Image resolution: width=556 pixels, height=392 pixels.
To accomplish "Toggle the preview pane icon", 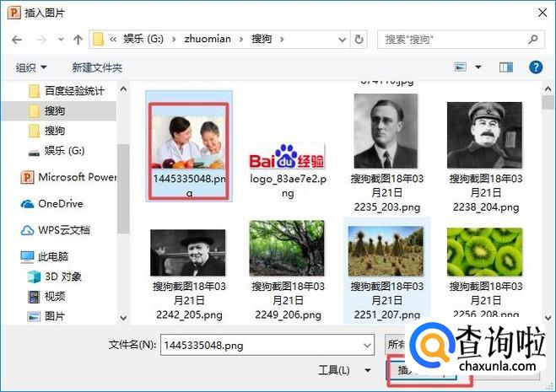I will [506, 67].
